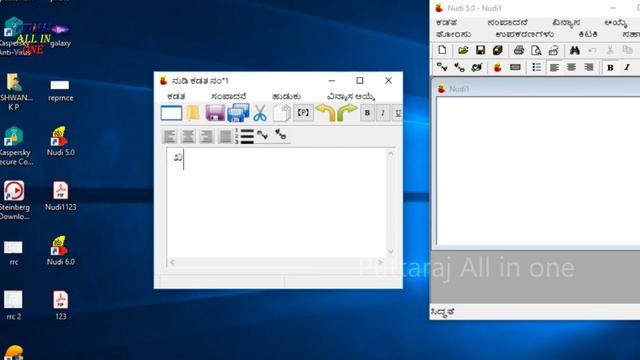Click the black floppy save icon in Nudi 5.0

(480, 50)
